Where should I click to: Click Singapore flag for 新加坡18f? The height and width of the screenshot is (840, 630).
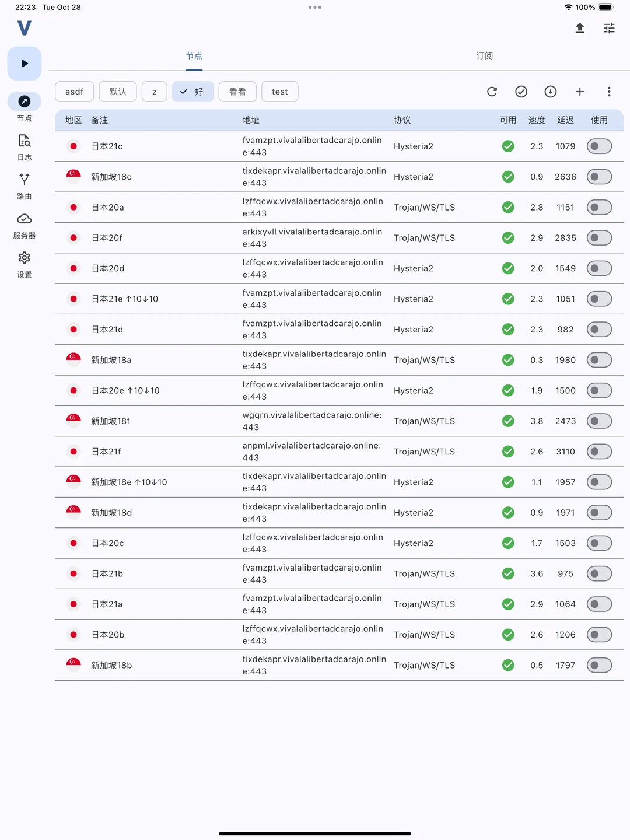pos(73,421)
